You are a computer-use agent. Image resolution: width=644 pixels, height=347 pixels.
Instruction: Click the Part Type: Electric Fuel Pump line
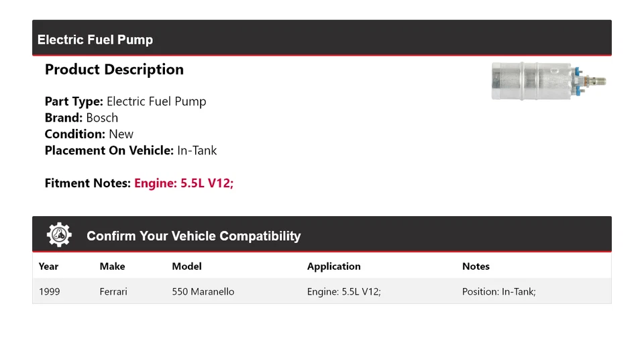click(125, 102)
